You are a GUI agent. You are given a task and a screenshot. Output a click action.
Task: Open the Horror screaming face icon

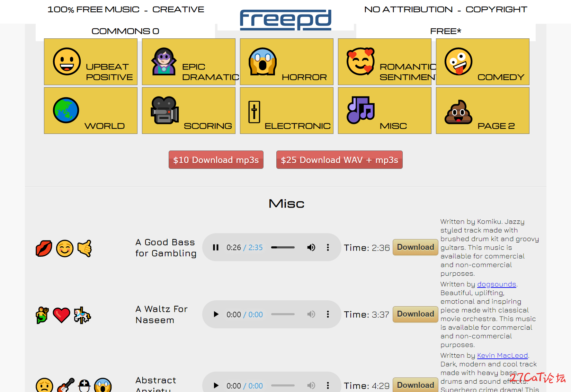(x=262, y=62)
